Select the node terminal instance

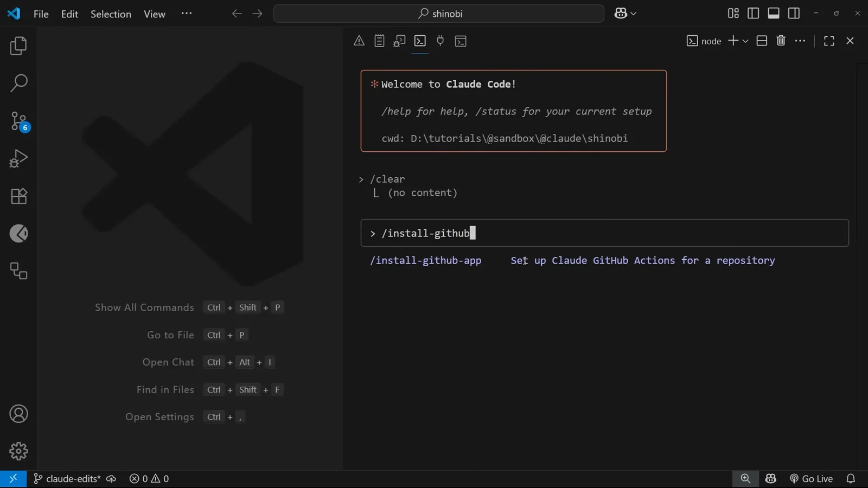click(704, 41)
